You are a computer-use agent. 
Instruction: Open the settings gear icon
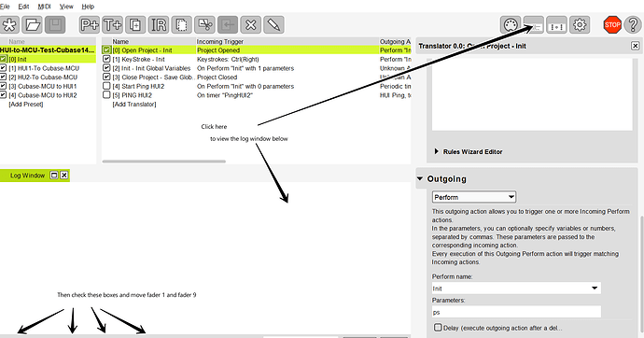coord(580,25)
